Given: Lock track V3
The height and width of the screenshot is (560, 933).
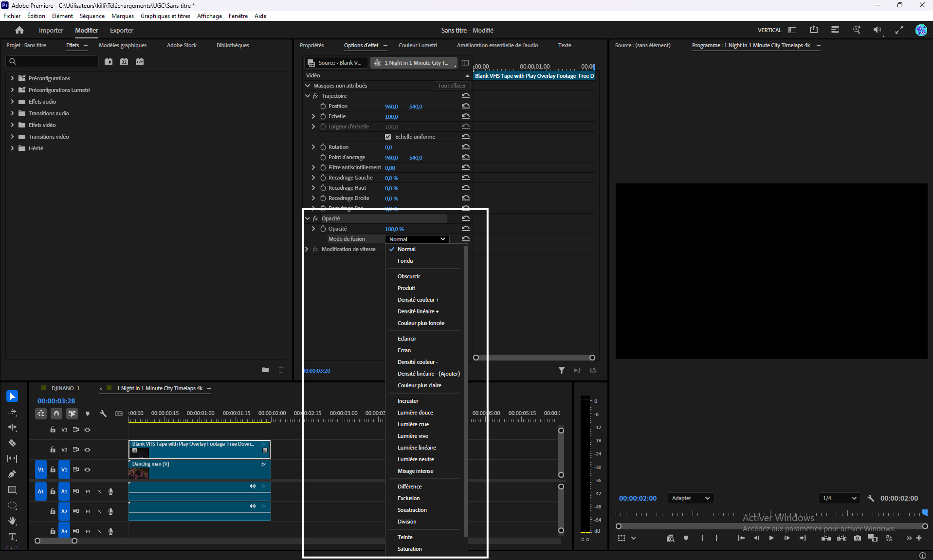Looking at the screenshot, I should (x=53, y=430).
